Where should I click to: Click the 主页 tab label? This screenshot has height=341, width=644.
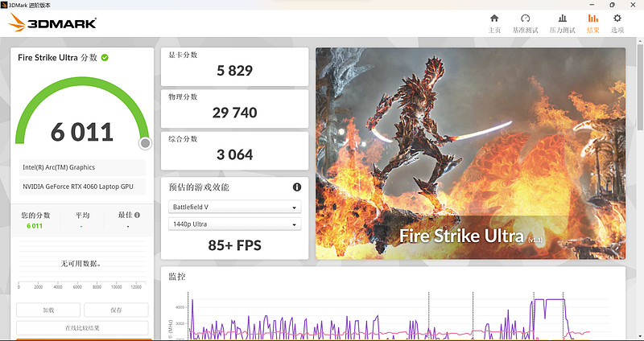(494, 30)
